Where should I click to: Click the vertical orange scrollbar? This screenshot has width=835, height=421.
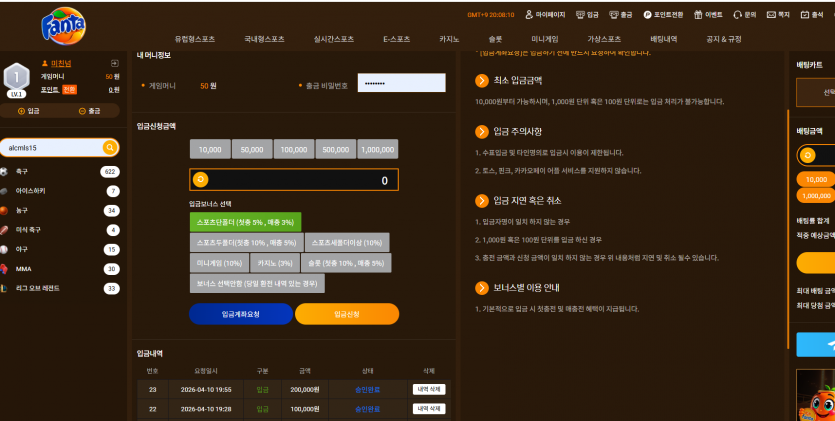tap(788, 229)
